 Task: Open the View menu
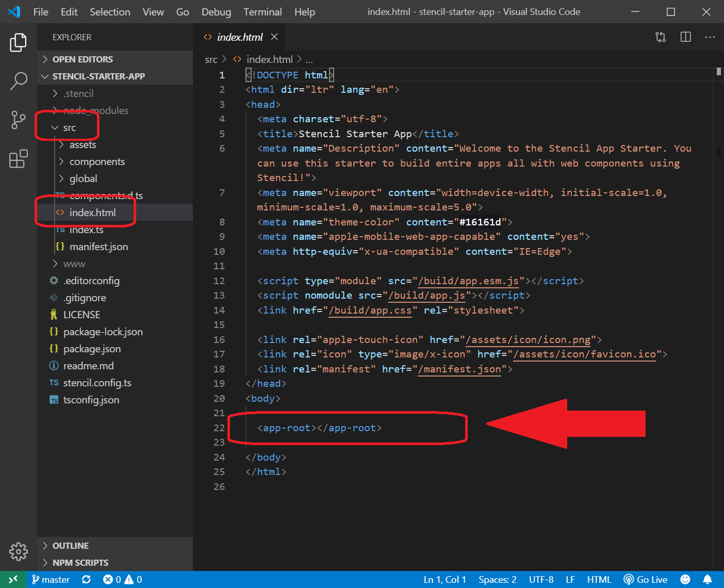(x=153, y=12)
